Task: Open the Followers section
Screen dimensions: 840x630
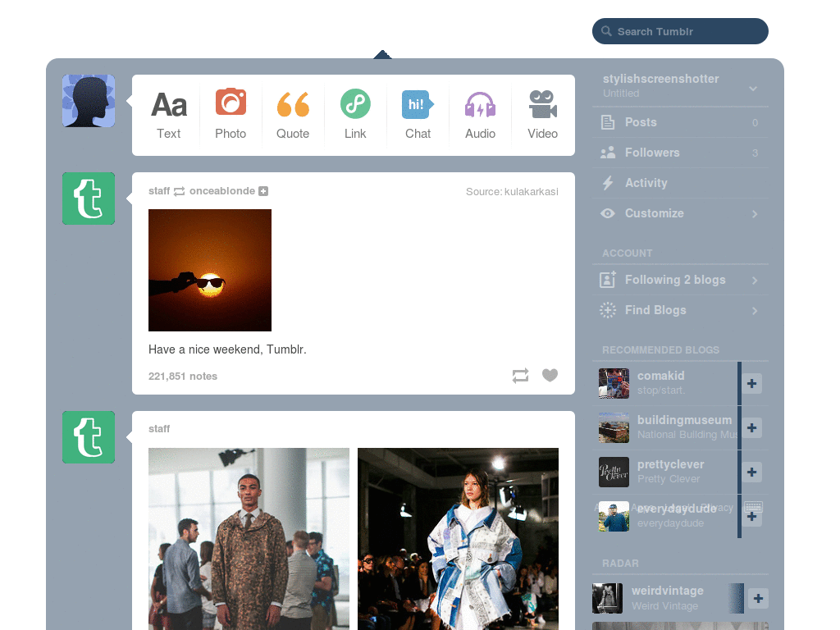Action: (680, 153)
